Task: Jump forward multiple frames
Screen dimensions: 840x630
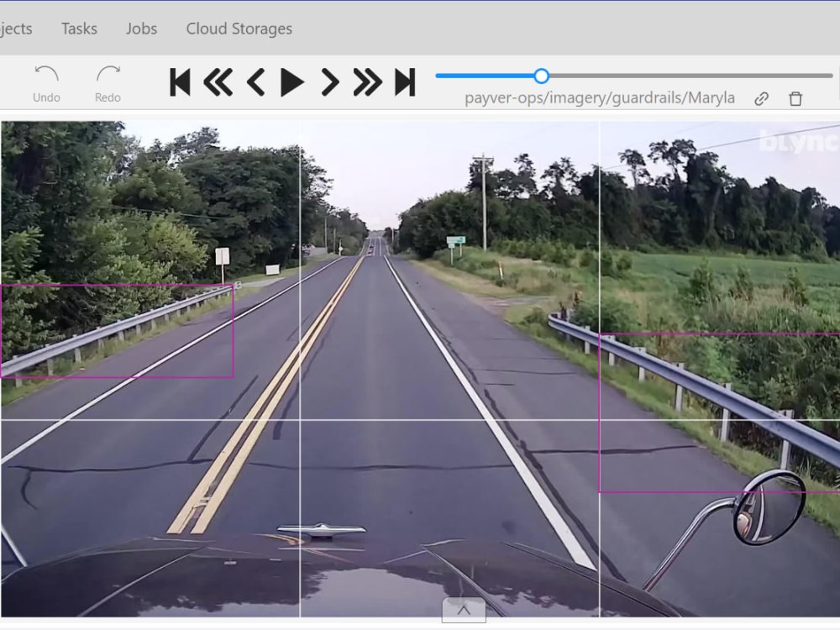Action: (x=368, y=82)
